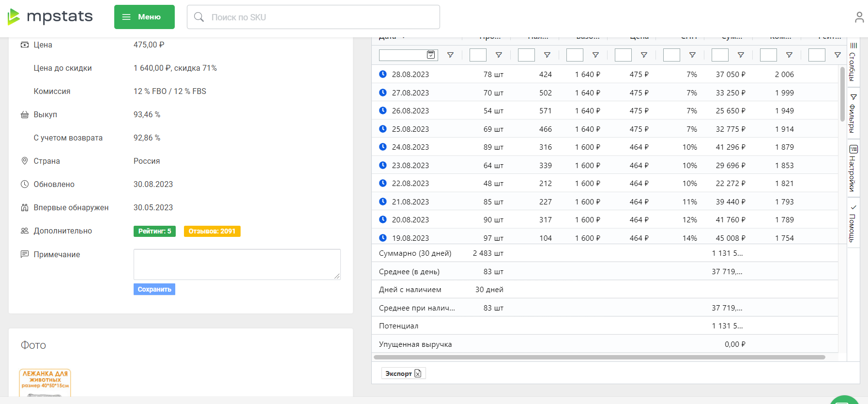Open the green Меню button

pyautogui.click(x=144, y=17)
